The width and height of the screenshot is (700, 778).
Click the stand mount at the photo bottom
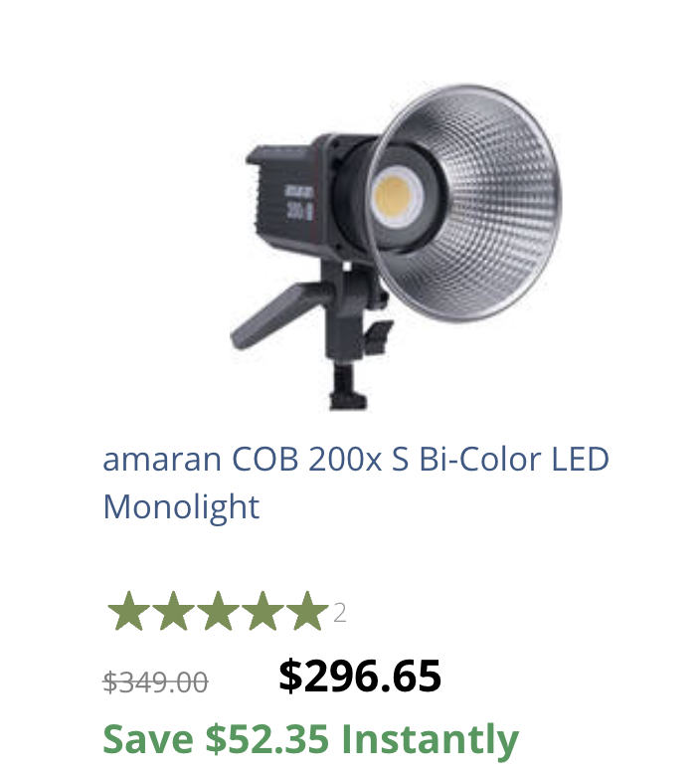point(349,388)
